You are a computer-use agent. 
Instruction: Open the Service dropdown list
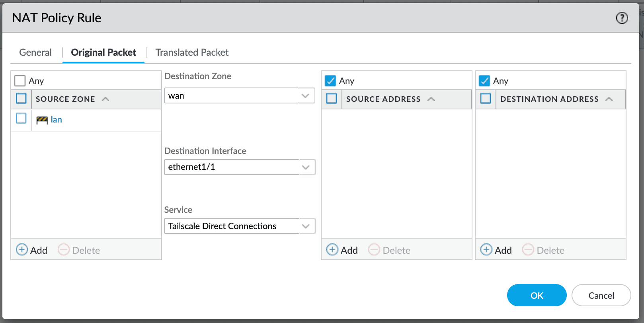305,226
